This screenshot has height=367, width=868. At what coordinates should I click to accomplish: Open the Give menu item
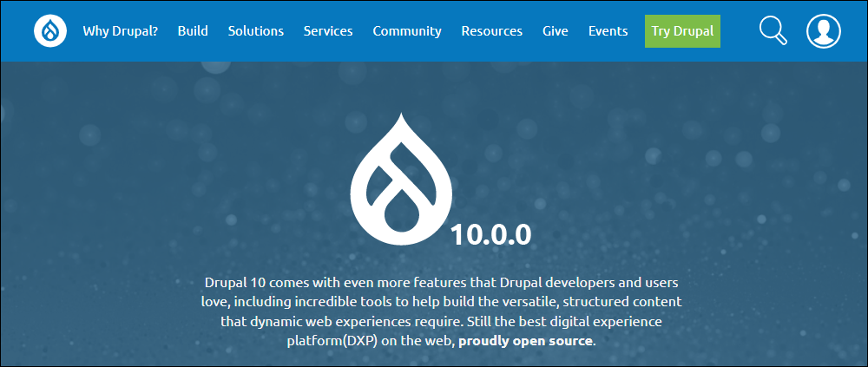556,31
